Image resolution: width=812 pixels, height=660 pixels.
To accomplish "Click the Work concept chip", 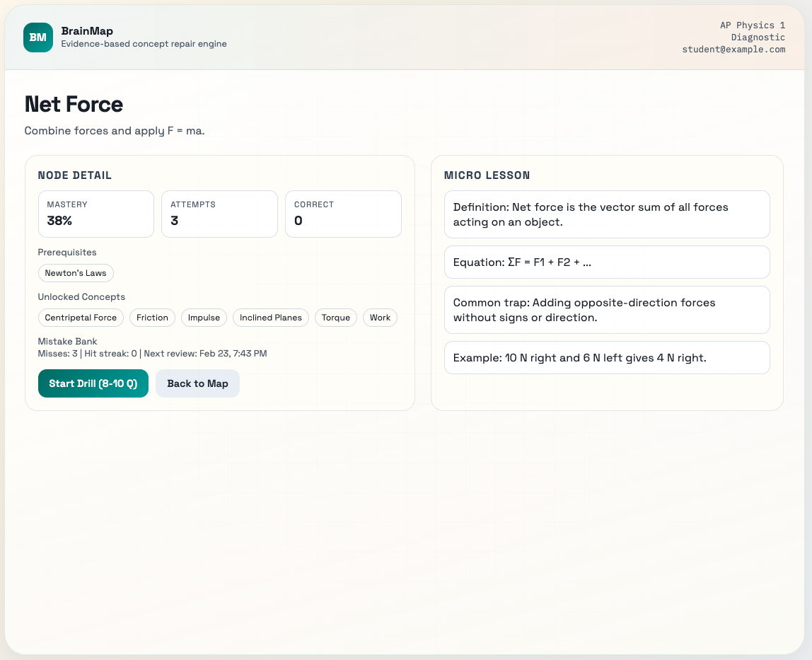I will 380,318.
